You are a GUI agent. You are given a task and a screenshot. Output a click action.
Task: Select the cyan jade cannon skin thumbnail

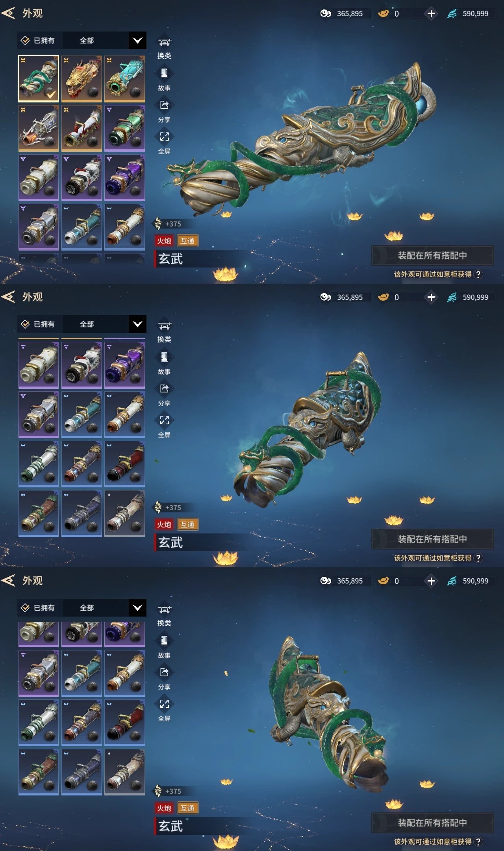click(x=124, y=78)
